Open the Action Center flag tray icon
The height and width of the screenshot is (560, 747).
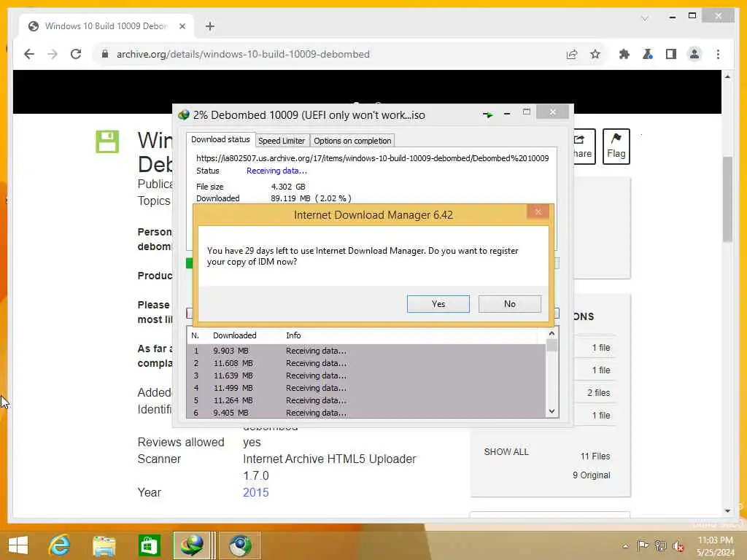pyautogui.click(x=643, y=545)
